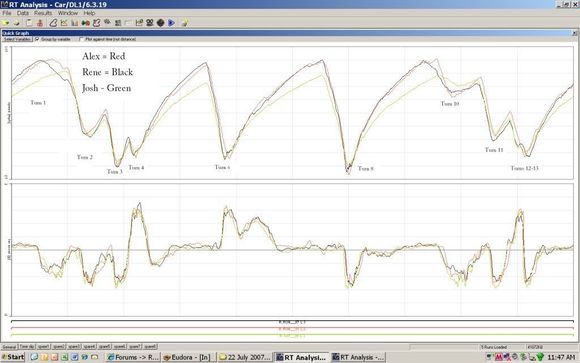Toggle the Group by variable checkbox

(x=37, y=39)
